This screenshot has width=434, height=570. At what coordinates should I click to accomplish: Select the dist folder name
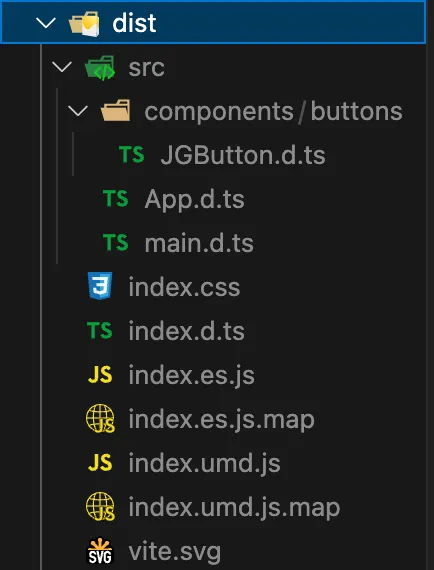click(134, 23)
